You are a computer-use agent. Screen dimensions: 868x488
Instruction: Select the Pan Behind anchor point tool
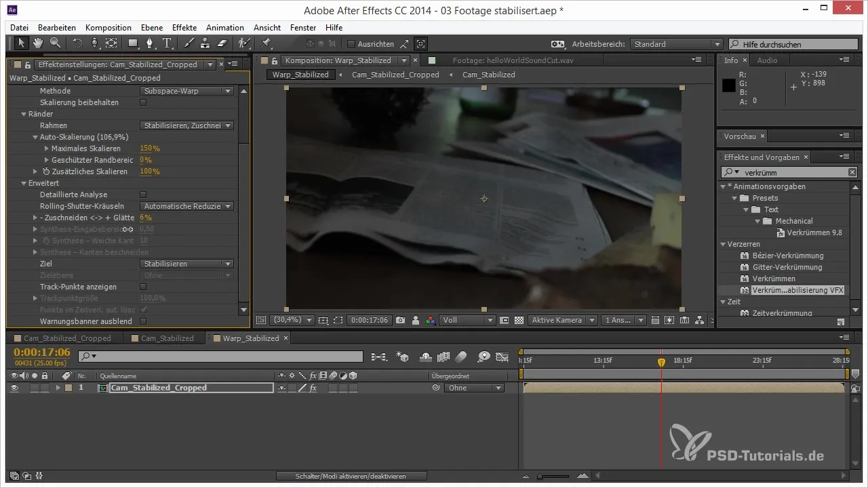111,43
